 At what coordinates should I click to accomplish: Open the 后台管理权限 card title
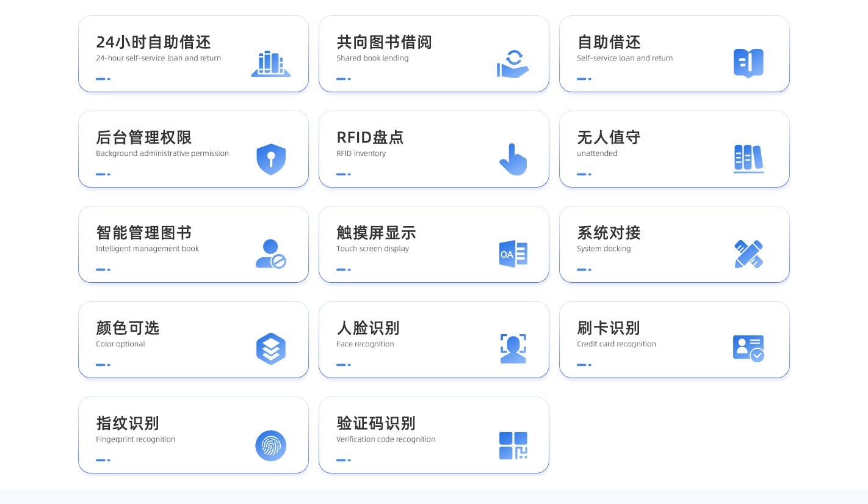coord(143,137)
